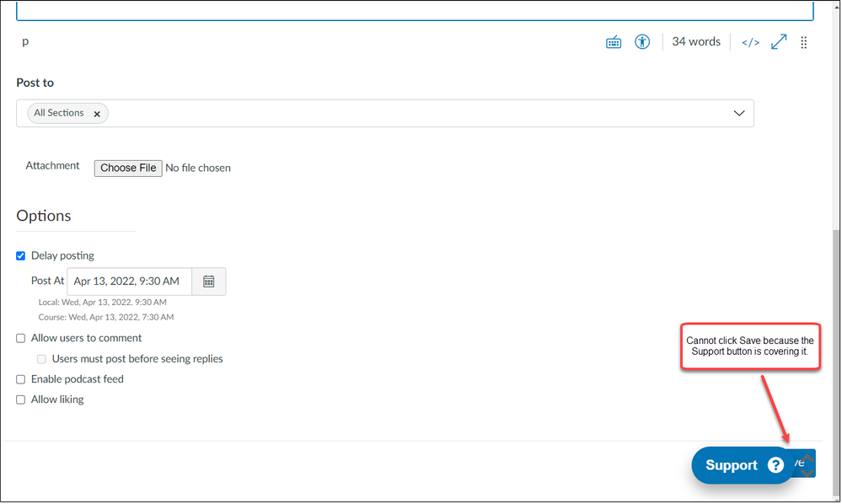Open calendar date picker for Post At
The height and width of the screenshot is (504, 842).
209,281
